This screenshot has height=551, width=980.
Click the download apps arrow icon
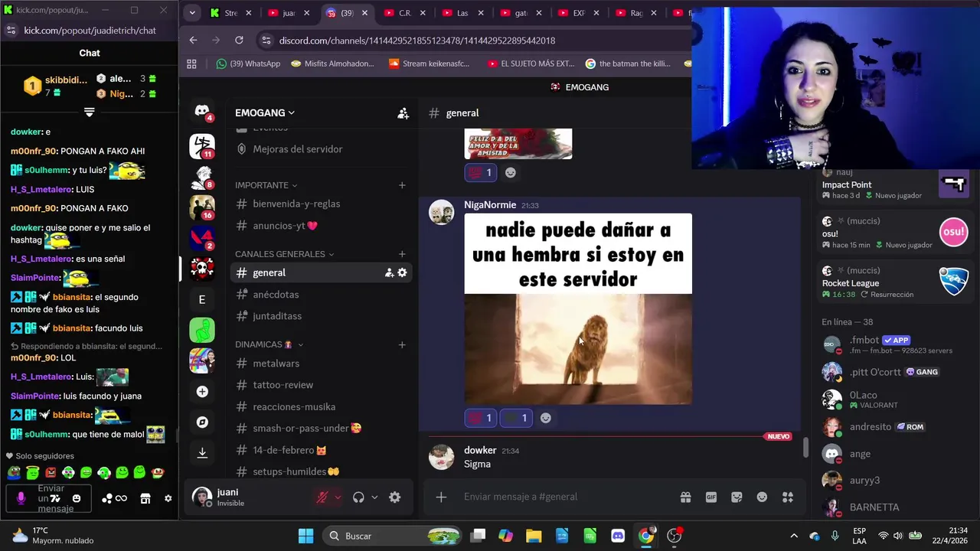(202, 452)
